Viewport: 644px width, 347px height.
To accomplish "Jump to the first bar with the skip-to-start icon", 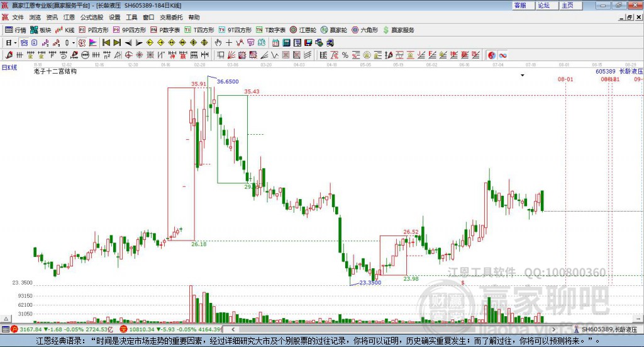I will point(106,43).
